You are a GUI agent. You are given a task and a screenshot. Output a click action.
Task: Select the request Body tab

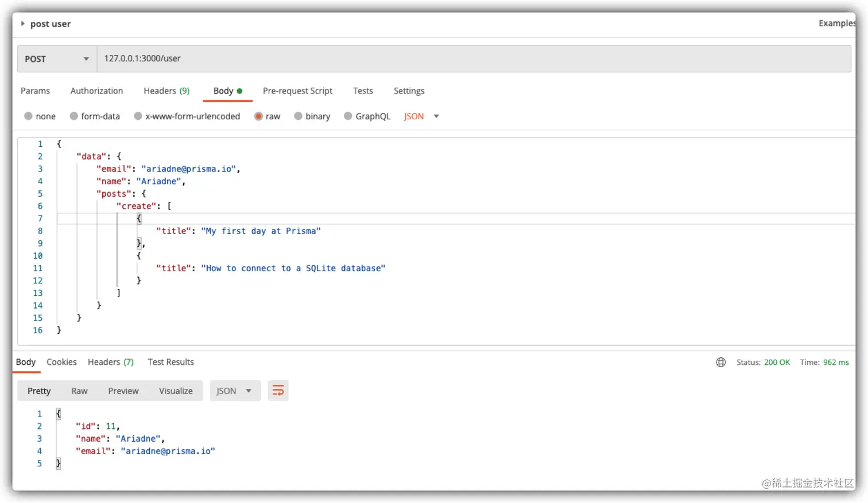pos(227,91)
